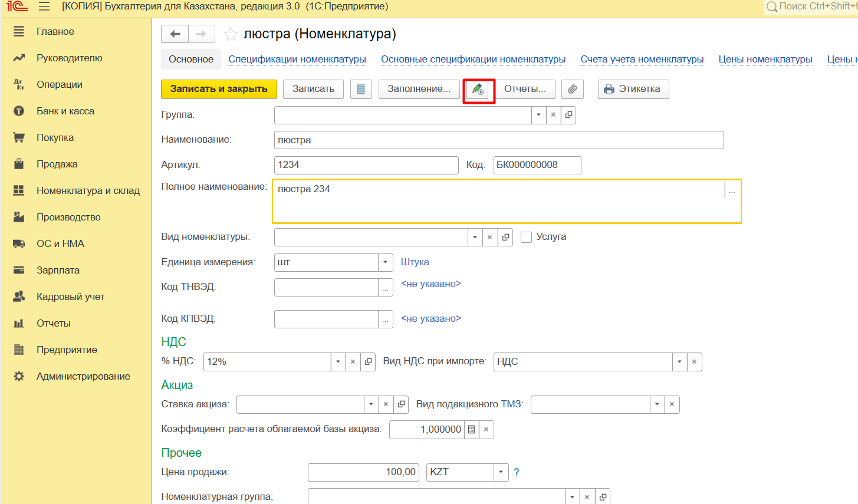Add form to favorites with star icon
Screen dimensions: 858x504
[x=231, y=34]
